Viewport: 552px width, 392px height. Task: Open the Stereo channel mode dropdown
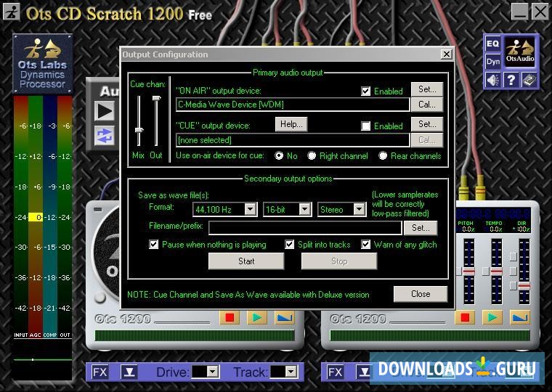pos(359,210)
